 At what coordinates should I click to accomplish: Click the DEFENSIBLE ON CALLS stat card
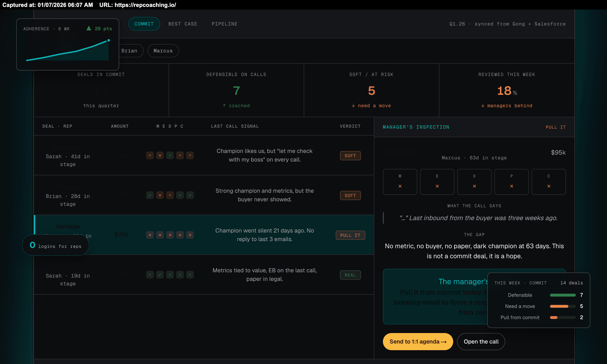click(x=236, y=90)
